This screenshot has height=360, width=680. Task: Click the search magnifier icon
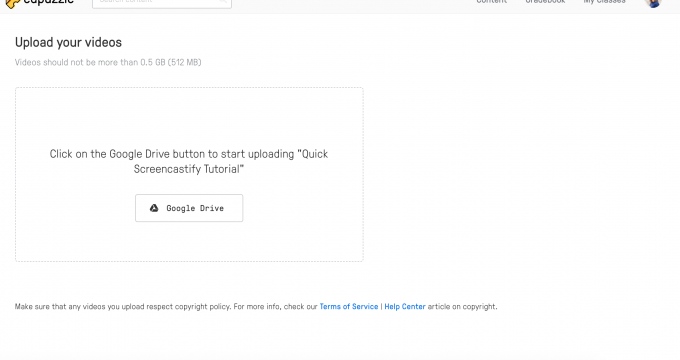click(222, 1)
